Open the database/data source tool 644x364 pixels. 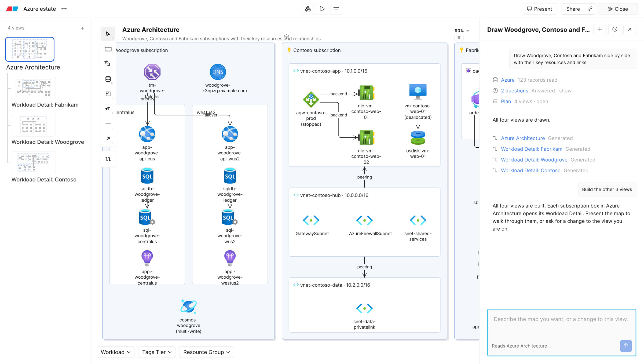108,79
